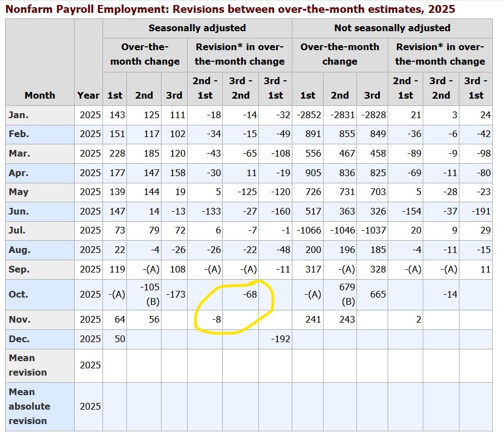Select the Jan. row label
504x433 pixels.
coord(19,115)
